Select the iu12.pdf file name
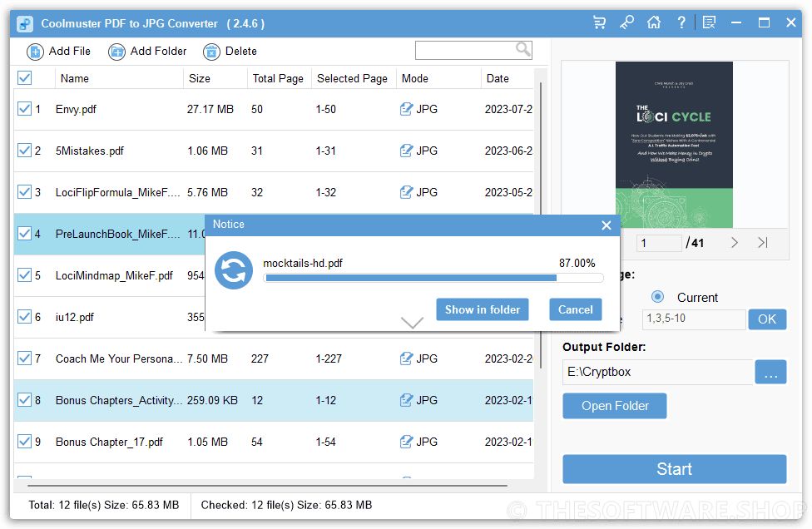This screenshot has height=529, width=812. [75, 317]
